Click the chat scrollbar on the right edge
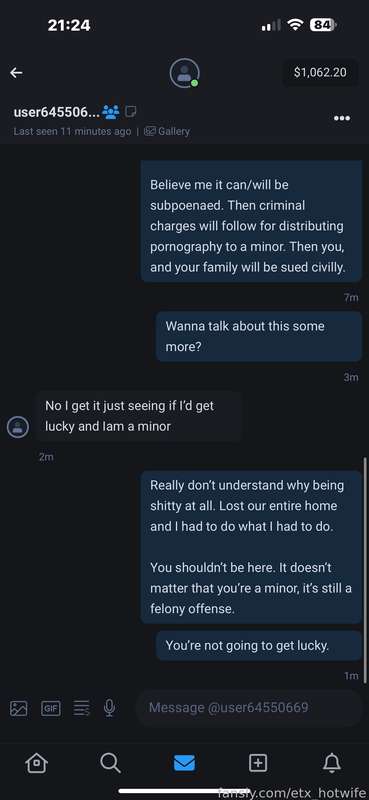Screen dimensions: 369x800 364,569
